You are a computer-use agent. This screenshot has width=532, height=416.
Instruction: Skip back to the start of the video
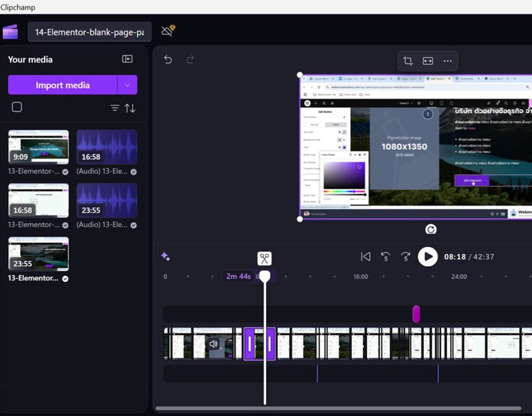[x=365, y=256]
